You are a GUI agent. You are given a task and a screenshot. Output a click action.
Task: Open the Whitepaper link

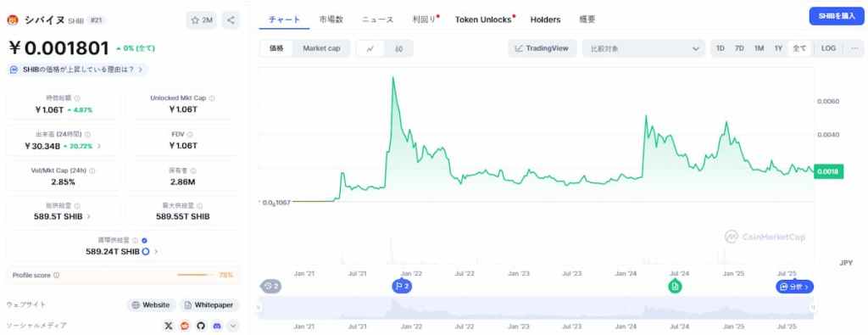tap(209, 305)
